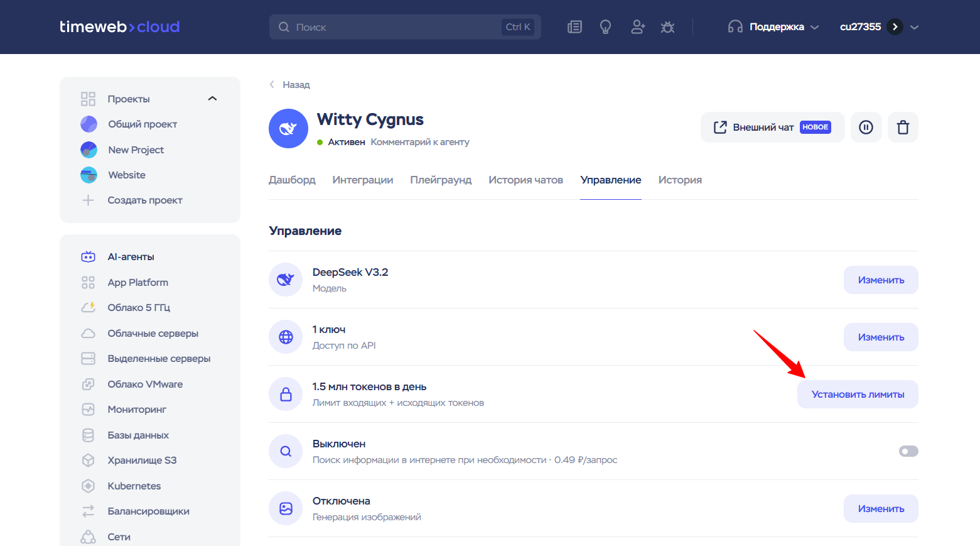Pause the agent with the pause icon
The image size is (980, 546).
tap(866, 128)
